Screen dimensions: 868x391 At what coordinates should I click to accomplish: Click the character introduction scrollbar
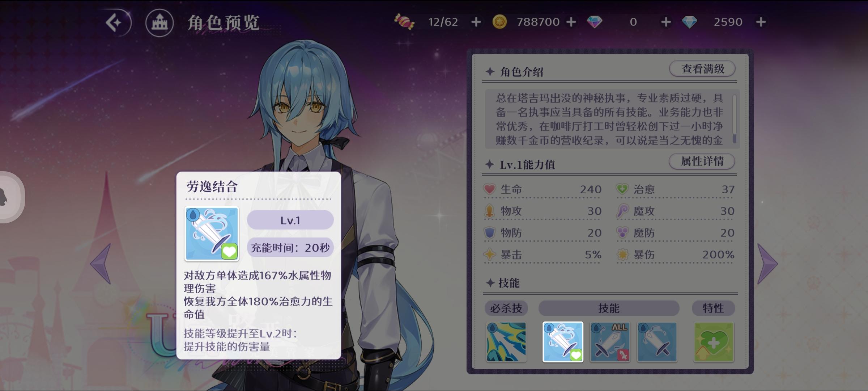[x=735, y=119]
